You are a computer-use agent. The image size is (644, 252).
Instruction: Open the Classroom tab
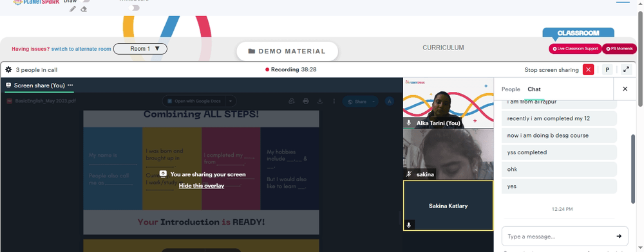click(578, 33)
